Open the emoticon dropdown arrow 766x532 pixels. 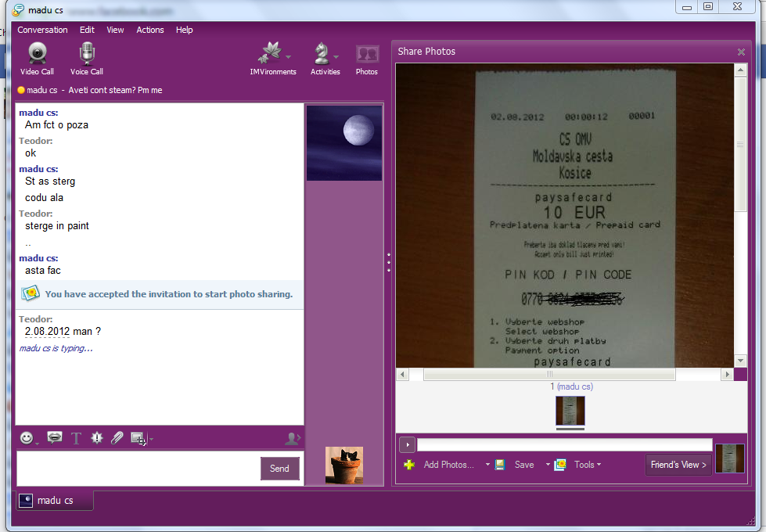[37, 443]
